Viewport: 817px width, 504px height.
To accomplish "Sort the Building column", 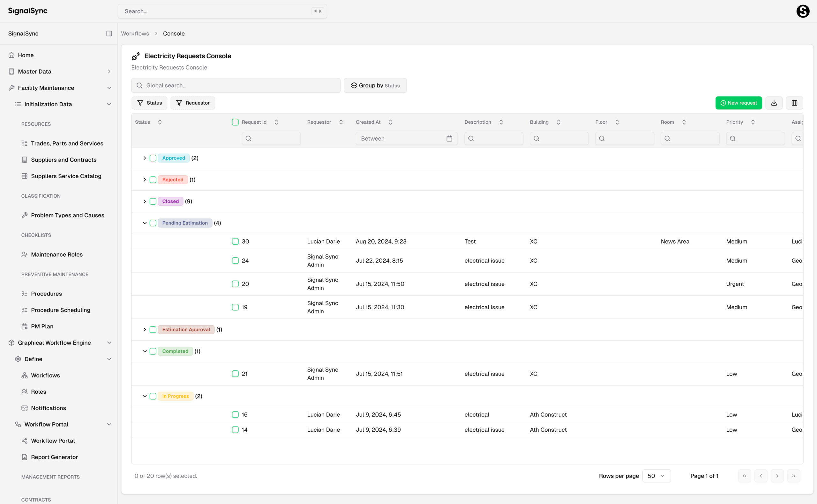I will pos(558,122).
